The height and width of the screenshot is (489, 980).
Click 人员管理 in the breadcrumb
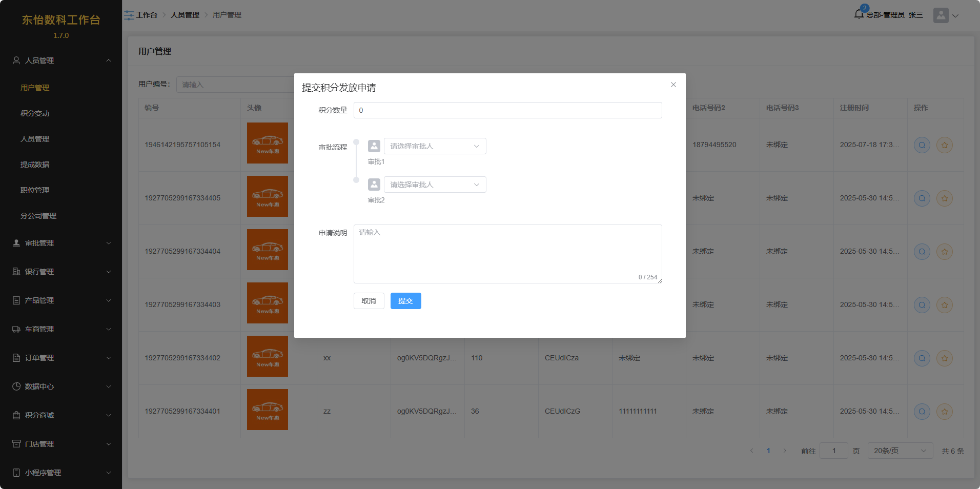tap(185, 15)
